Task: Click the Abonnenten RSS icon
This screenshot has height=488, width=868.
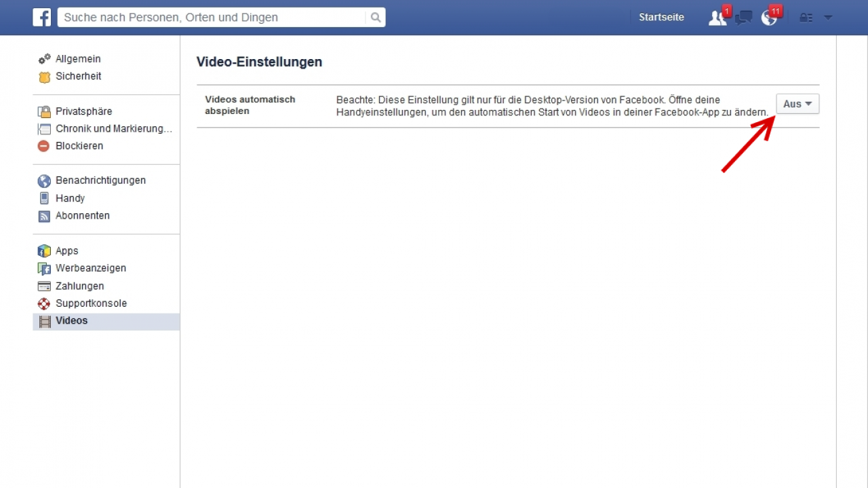Action: pyautogui.click(x=44, y=216)
